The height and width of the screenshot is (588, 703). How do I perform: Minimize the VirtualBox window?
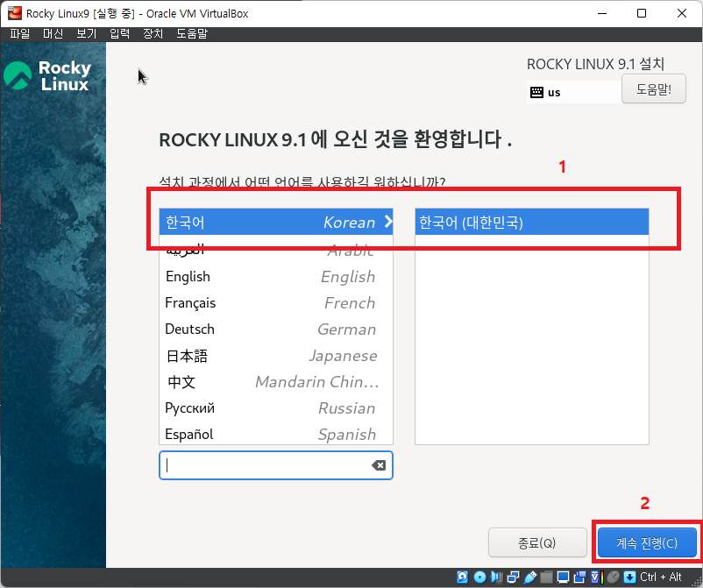[x=601, y=13]
